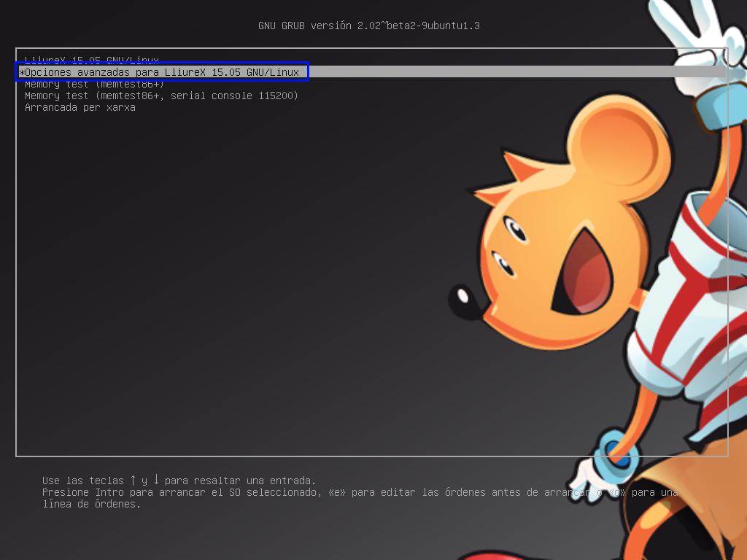Pick Memory test serial console 115200 entry
This screenshot has width=747, height=560.
[x=161, y=96]
